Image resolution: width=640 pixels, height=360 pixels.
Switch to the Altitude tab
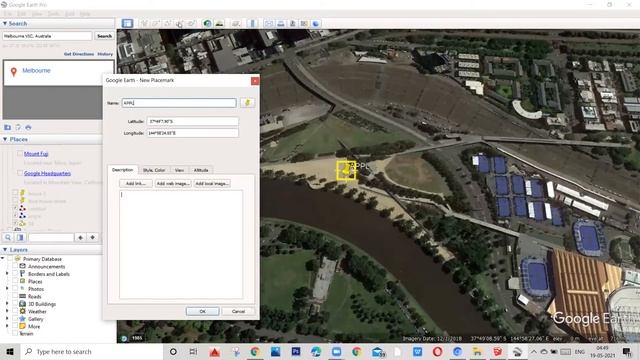[201, 170]
